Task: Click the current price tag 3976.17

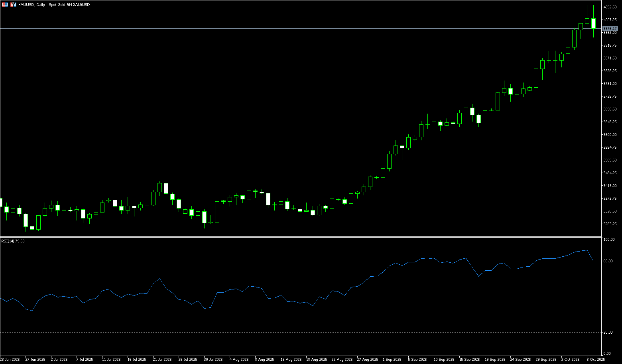Action: click(x=610, y=29)
